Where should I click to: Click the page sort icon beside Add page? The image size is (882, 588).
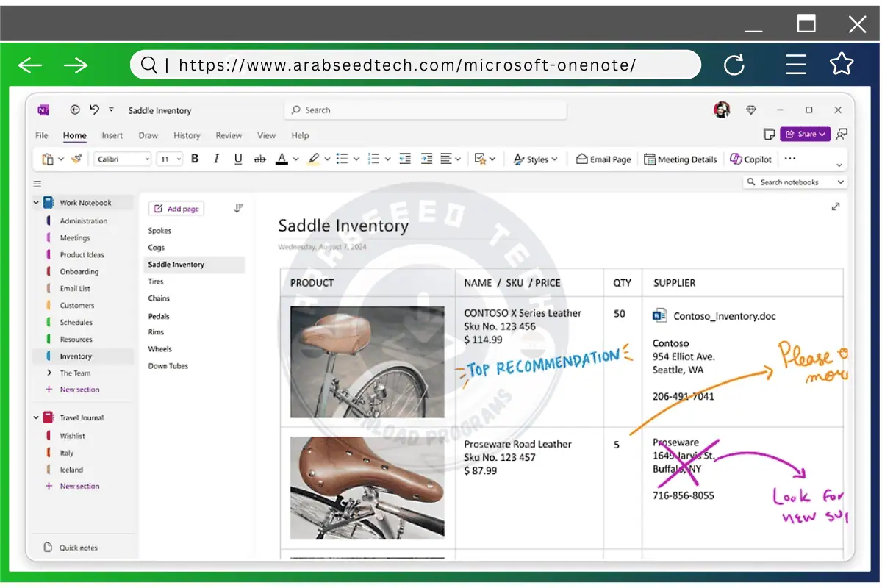click(x=238, y=209)
